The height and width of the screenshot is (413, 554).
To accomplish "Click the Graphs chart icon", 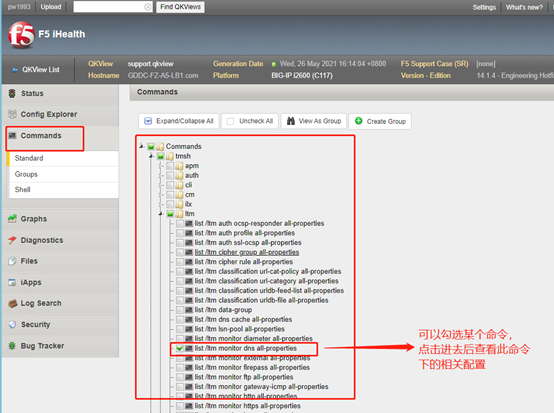I will pos(12,219).
